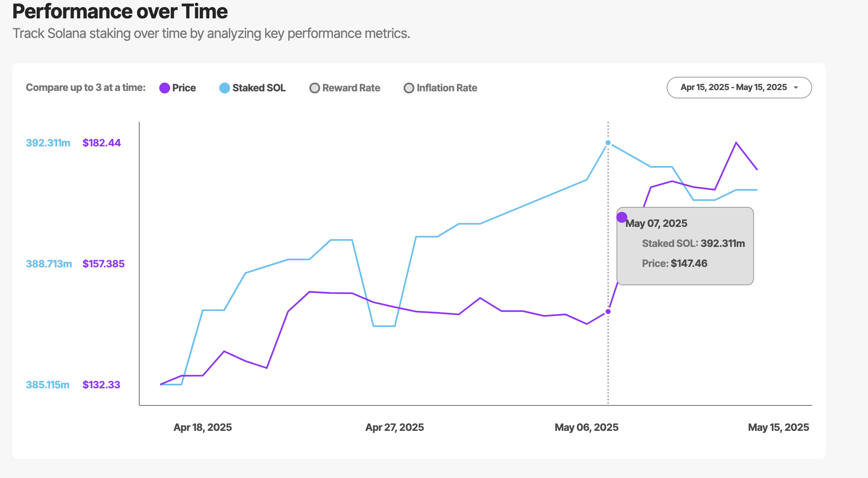This screenshot has width=868, height=478.
Task: Click the $182.44 price axis value
Action: tap(102, 143)
